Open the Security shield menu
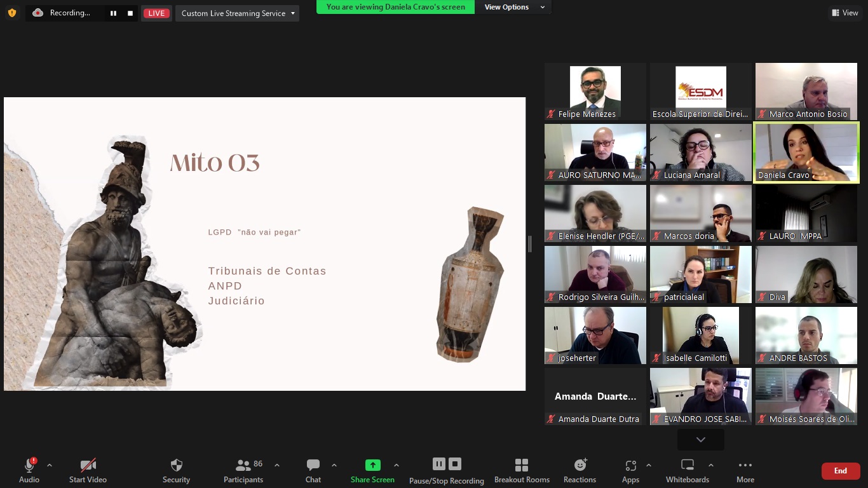The image size is (868, 488). coord(176,470)
